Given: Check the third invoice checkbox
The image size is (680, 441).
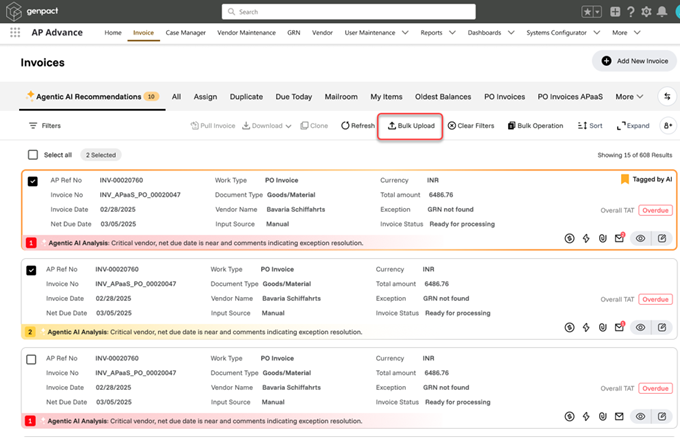Looking at the screenshot, I should (x=33, y=359).
